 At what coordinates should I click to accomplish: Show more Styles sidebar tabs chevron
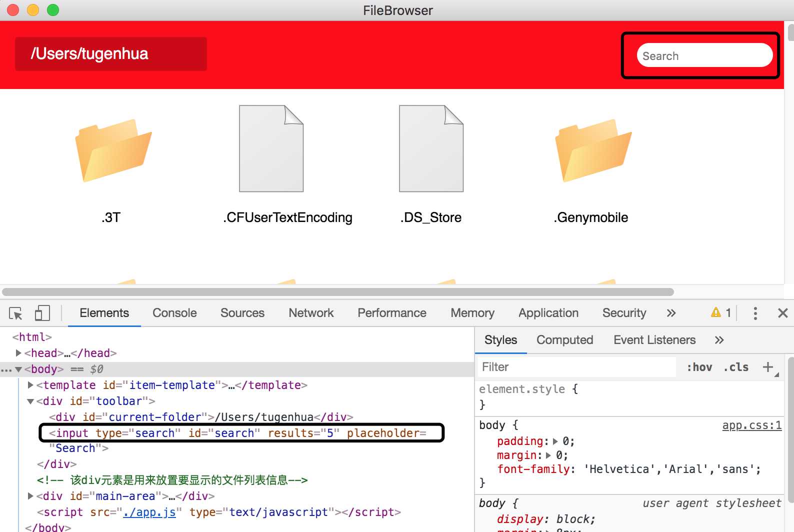pyautogui.click(x=719, y=340)
